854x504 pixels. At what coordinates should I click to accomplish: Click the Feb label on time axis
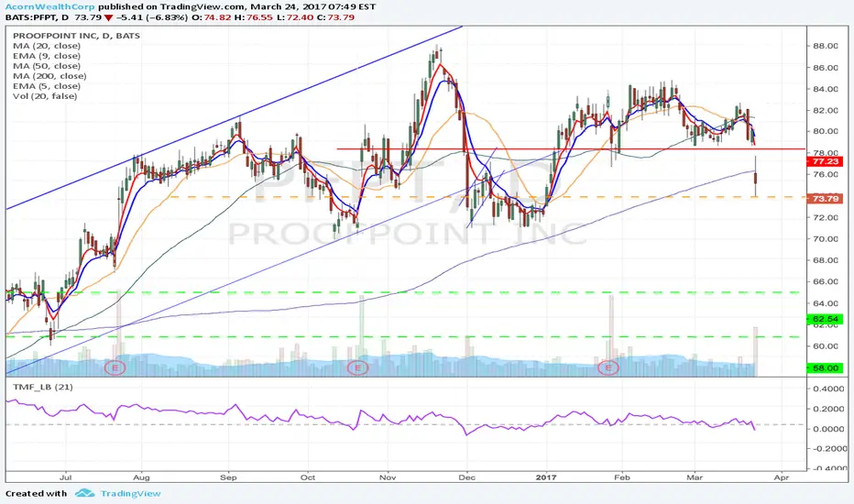click(x=622, y=477)
